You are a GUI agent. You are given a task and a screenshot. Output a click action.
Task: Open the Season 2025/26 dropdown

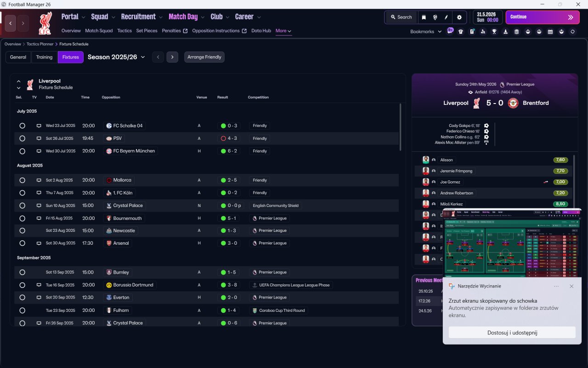click(116, 57)
